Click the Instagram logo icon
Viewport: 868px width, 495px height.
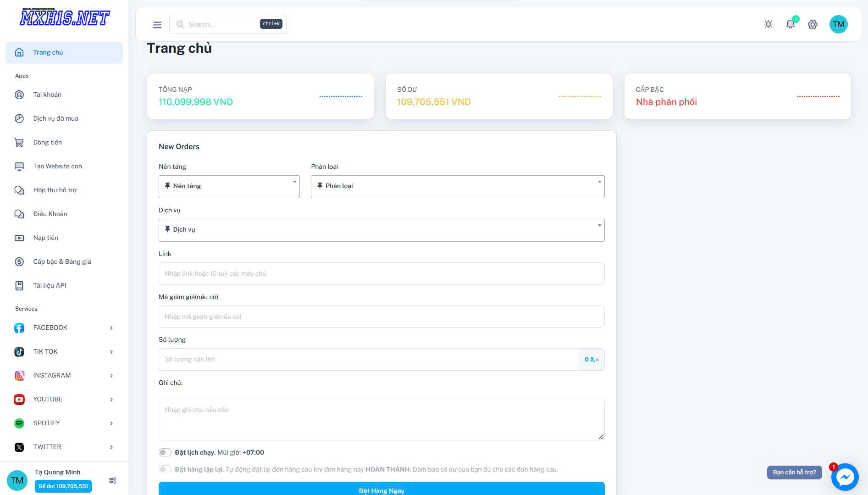click(19, 375)
